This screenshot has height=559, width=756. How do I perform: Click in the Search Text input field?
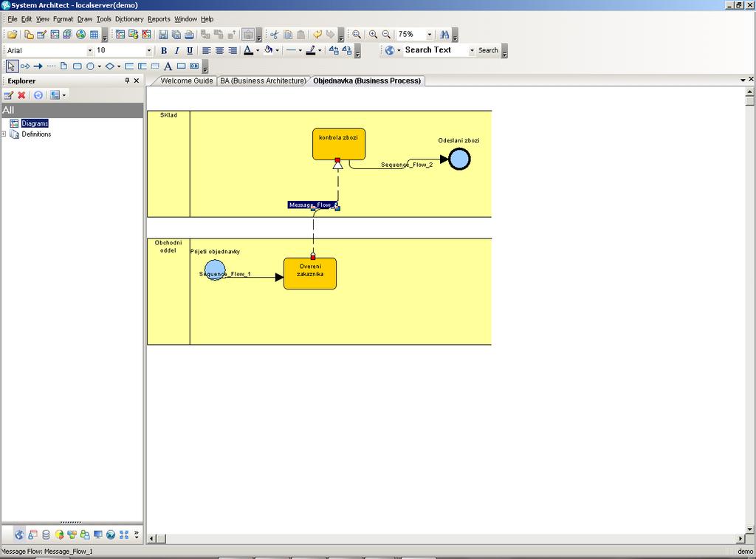coord(436,50)
